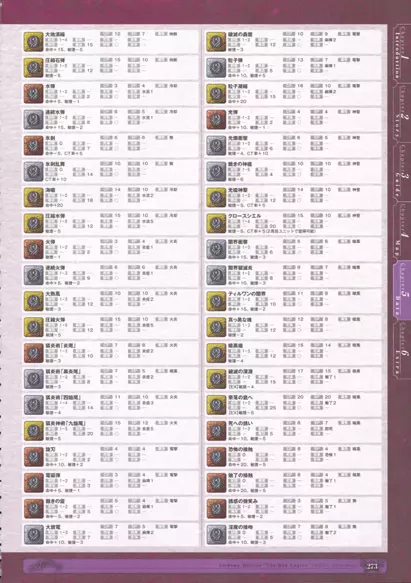
Task: Click the red icon beside 誘惑の微笑み
Action: (x=216, y=509)
